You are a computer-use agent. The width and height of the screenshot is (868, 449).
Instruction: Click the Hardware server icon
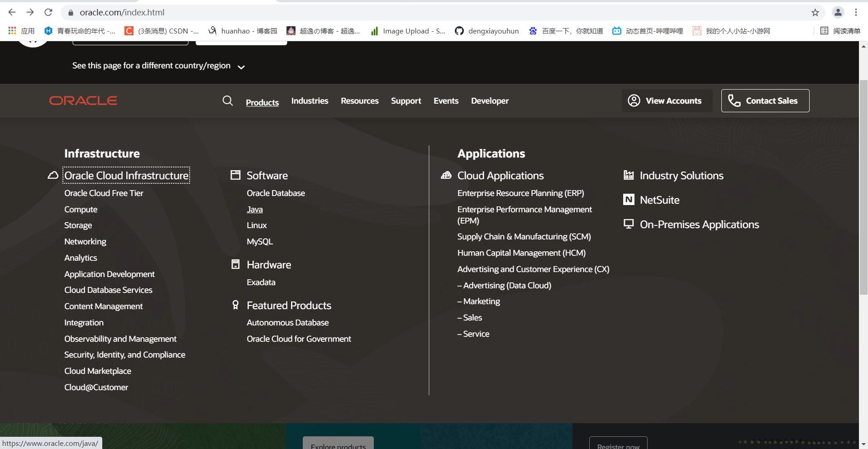point(235,264)
